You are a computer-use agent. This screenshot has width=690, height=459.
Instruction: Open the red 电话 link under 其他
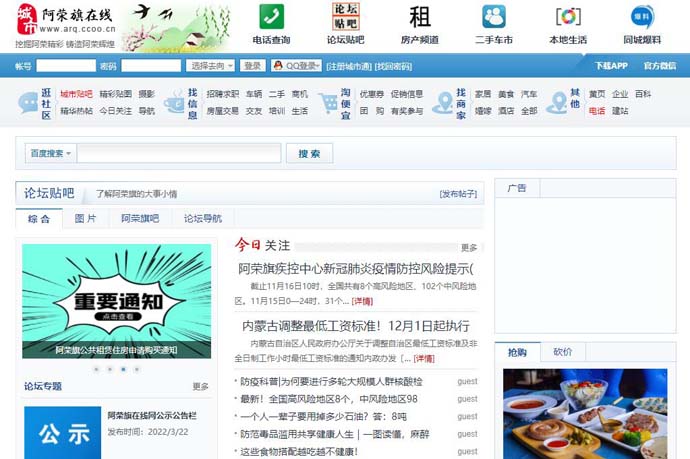coord(597,111)
